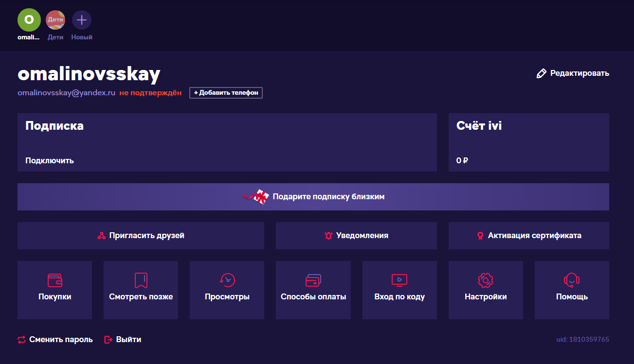Click the Счёт ivi card heading
The image size is (634, 364).
(479, 126)
